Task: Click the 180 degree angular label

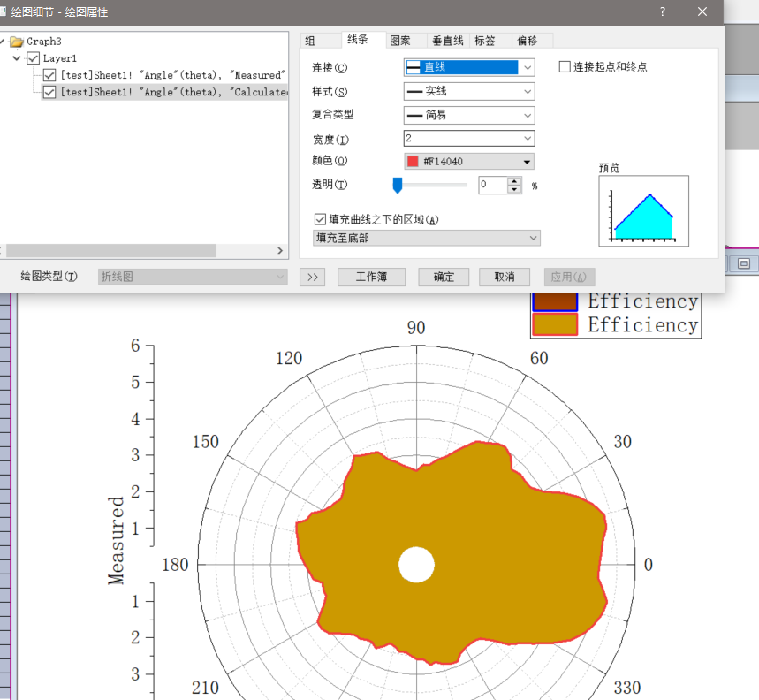Action: tap(175, 565)
